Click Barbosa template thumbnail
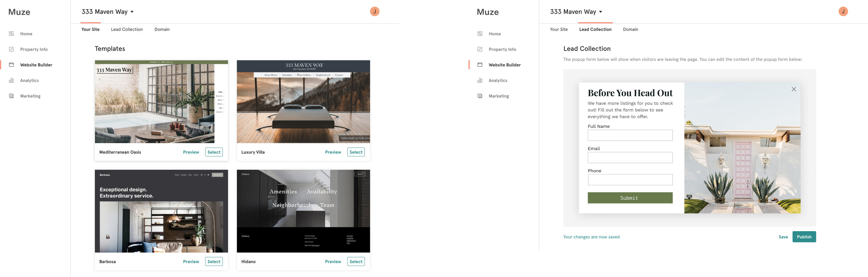Viewport: 868px width, 277px height. point(161,211)
